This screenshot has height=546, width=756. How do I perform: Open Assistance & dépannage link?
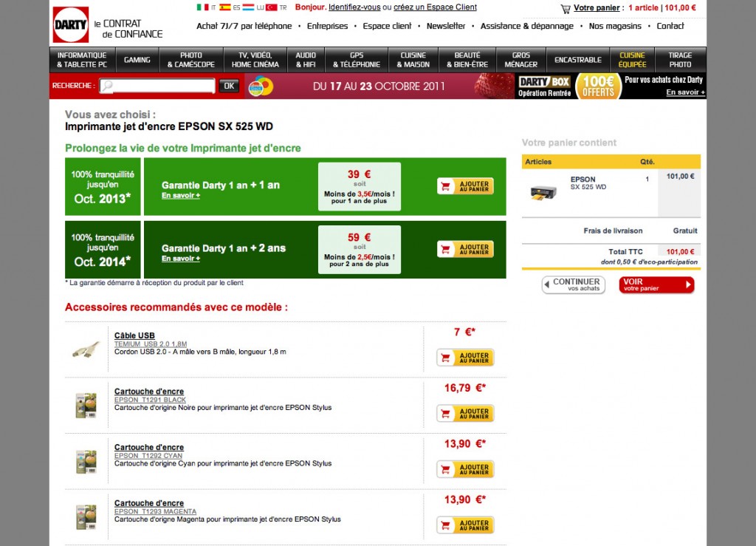pyautogui.click(x=527, y=26)
